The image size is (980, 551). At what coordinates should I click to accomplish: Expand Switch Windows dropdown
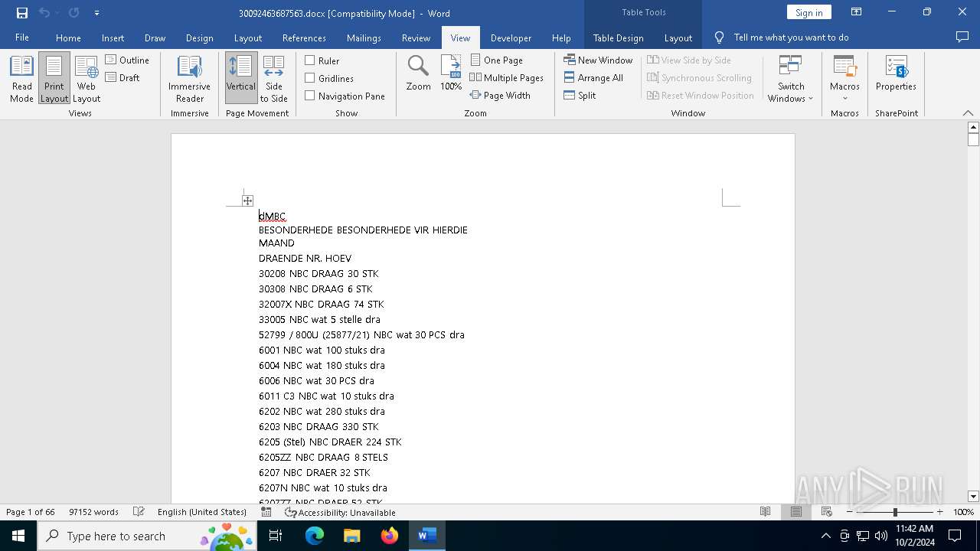[x=791, y=79]
